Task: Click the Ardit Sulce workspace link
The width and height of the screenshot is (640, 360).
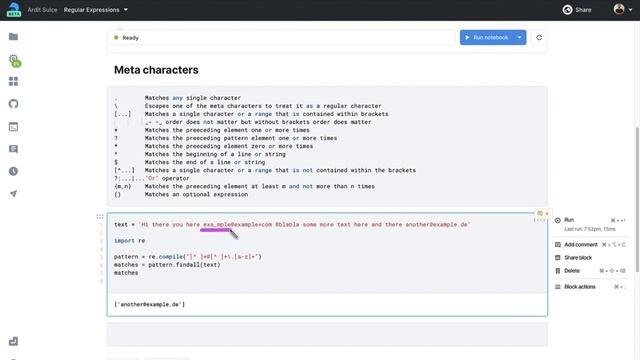Action: 42,10
